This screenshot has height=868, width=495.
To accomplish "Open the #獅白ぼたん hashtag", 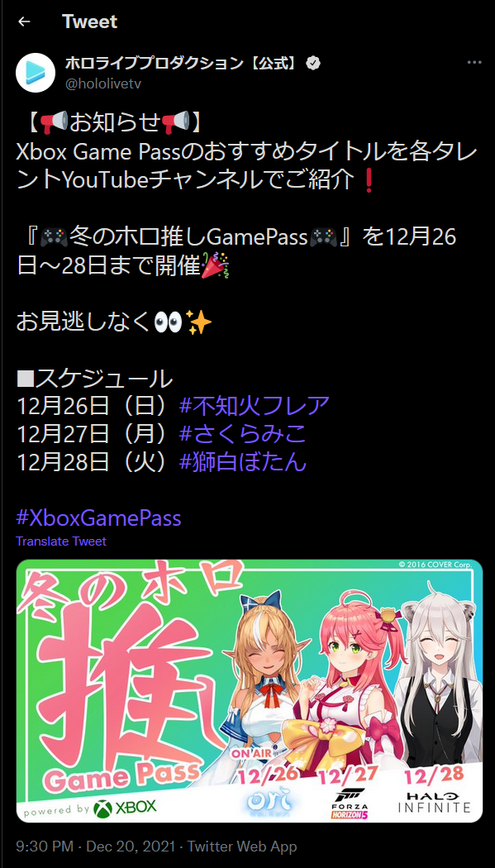I will pyautogui.click(x=243, y=461).
